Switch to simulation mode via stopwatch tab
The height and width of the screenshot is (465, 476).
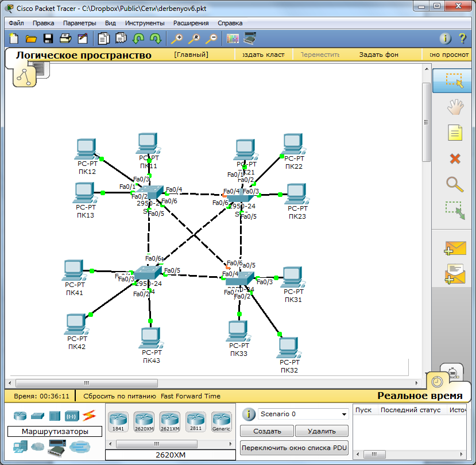click(453, 372)
